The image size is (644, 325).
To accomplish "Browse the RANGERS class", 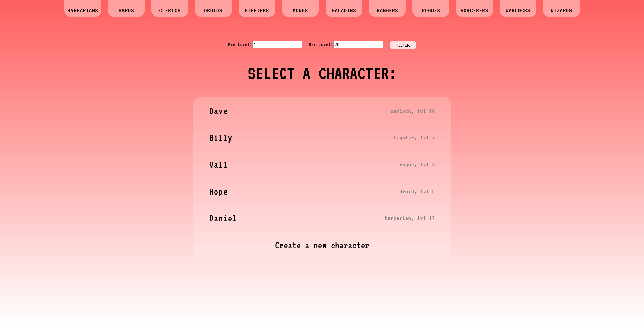I will click(387, 10).
